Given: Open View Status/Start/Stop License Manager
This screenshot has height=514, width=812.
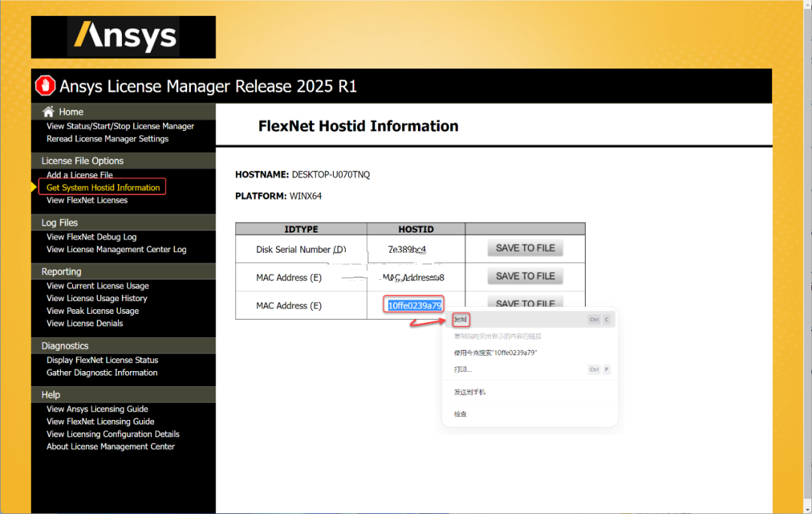Looking at the screenshot, I should click(x=120, y=126).
